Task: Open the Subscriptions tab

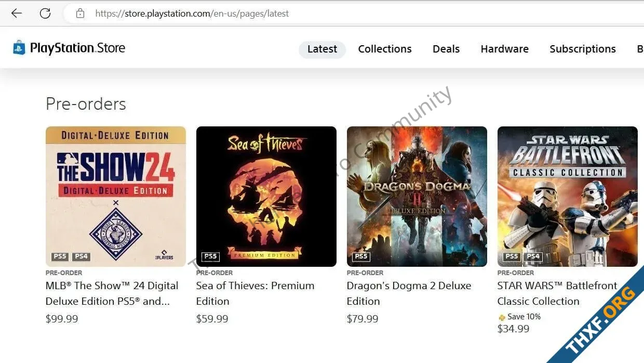Action: click(583, 49)
